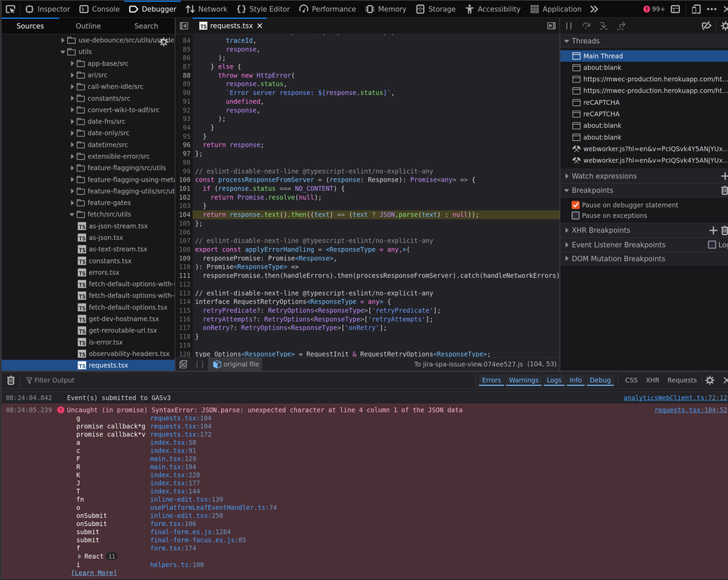Toggle the Errors console filter

point(491,380)
